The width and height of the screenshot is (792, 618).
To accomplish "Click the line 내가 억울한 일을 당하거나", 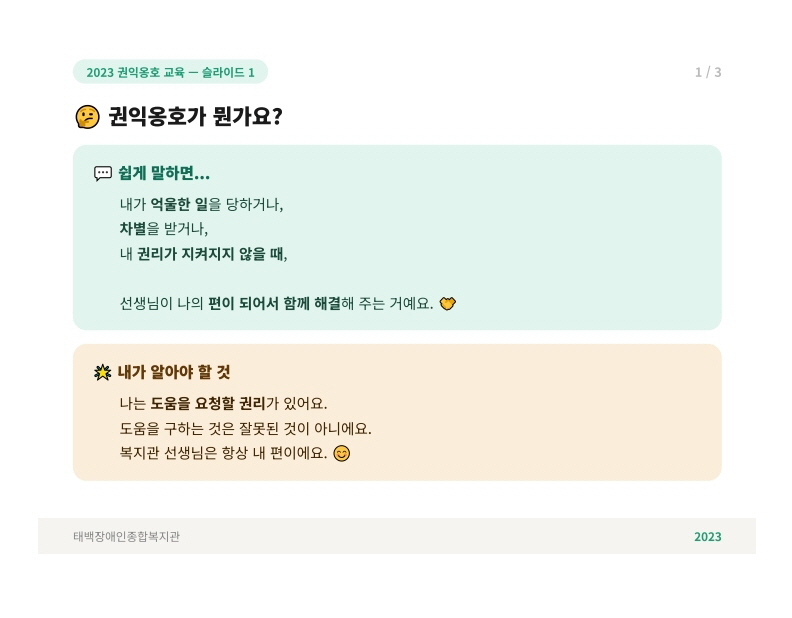I will pos(201,204).
